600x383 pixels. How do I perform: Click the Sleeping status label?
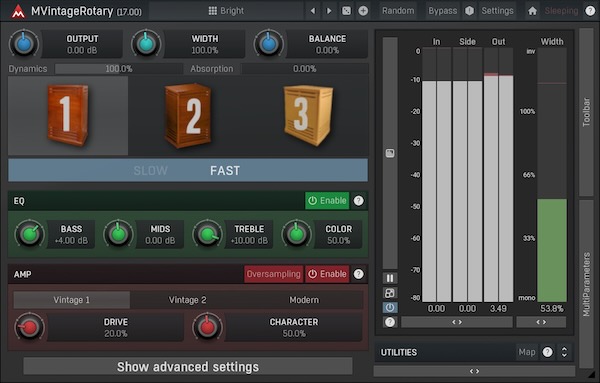click(x=561, y=11)
